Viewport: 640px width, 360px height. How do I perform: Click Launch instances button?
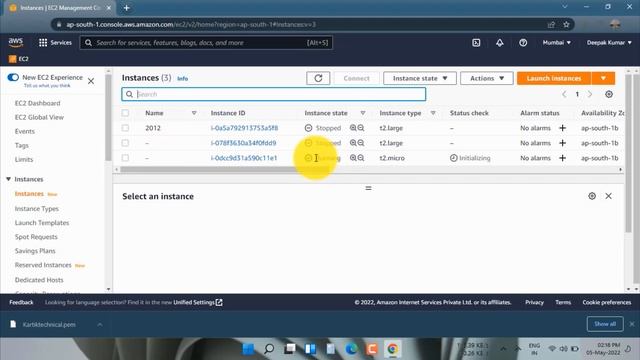point(553,78)
